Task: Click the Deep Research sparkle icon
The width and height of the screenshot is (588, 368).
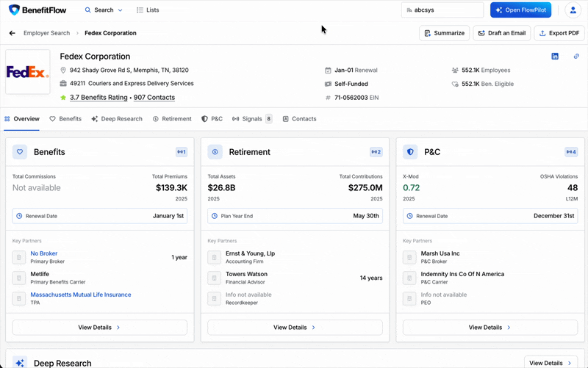Action: click(20, 362)
